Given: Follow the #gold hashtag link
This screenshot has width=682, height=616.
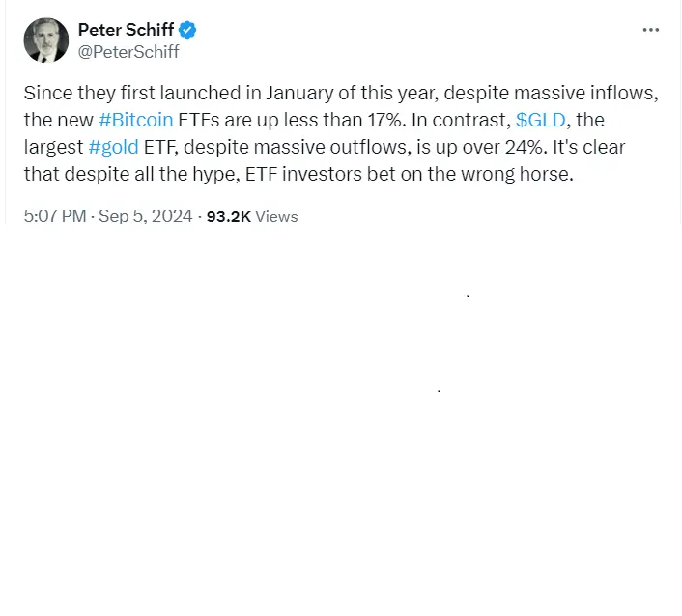Looking at the screenshot, I should (x=114, y=147).
